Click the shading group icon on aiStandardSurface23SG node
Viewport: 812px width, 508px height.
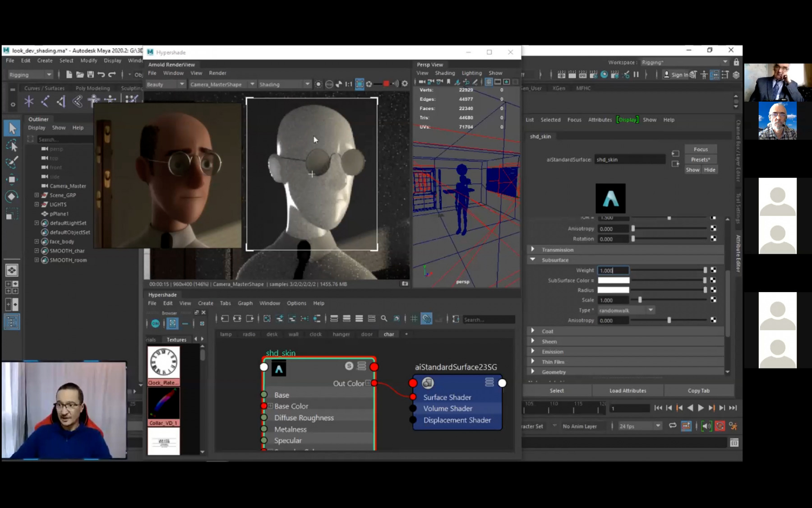428,383
